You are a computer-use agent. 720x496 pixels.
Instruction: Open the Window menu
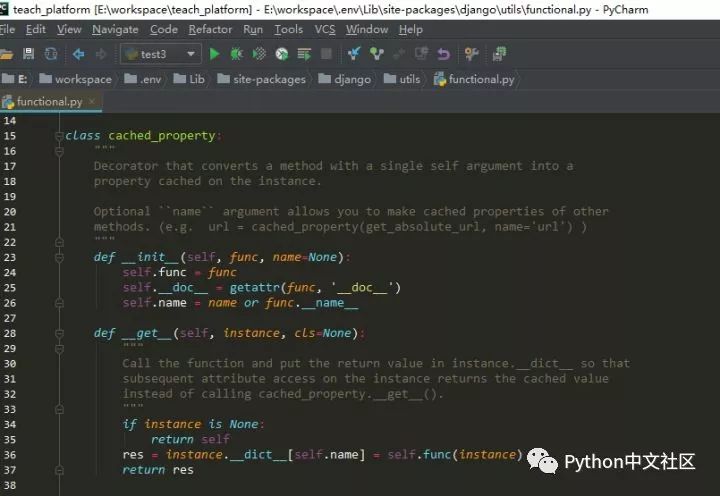click(367, 29)
